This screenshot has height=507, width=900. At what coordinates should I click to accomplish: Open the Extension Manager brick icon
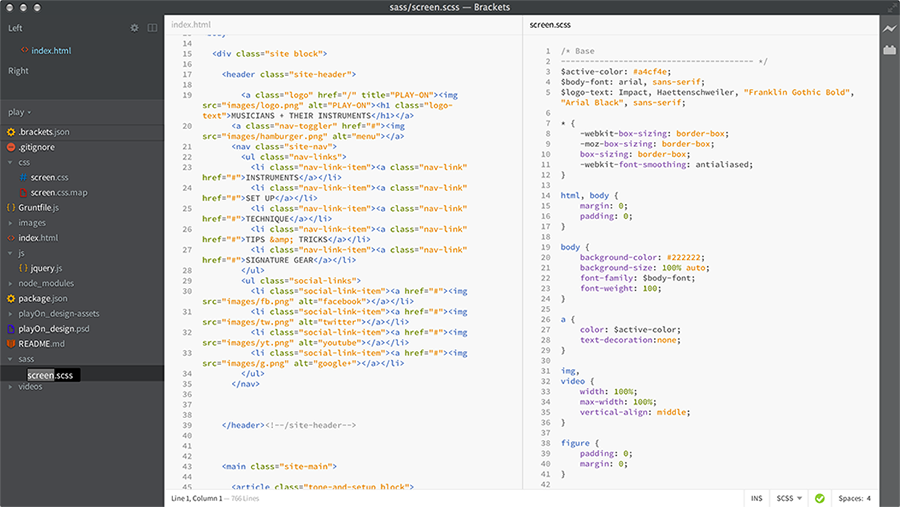click(889, 50)
